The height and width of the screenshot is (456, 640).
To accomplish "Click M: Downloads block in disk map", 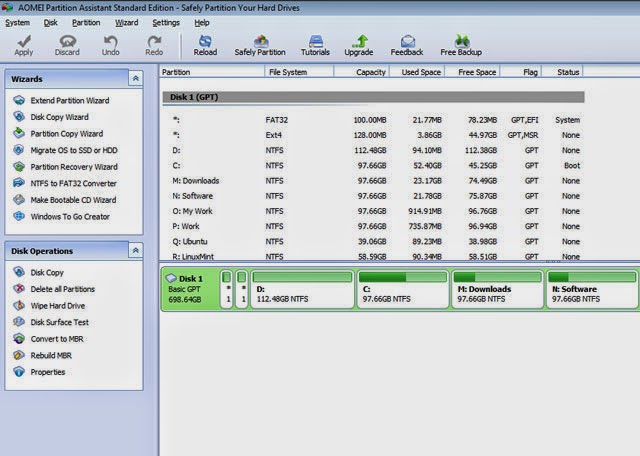I will (x=497, y=289).
